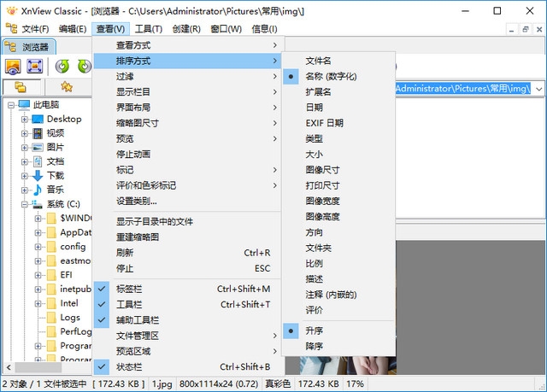Image resolution: width=547 pixels, height=392 pixels.
Task: Switch to favorites star tab icon
Action: pyautogui.click(x=67, y=87)
